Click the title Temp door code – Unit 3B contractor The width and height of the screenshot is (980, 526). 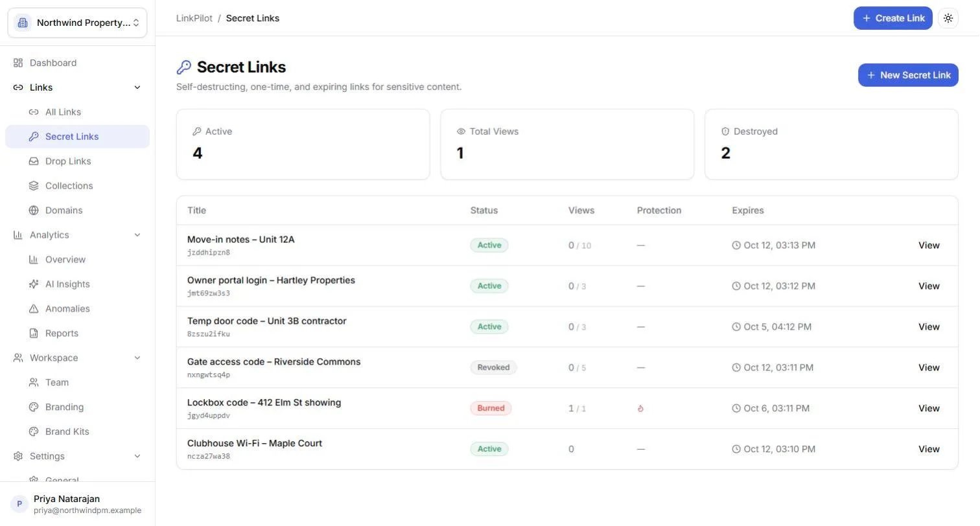pyautogui.click(x=267, y=321)
